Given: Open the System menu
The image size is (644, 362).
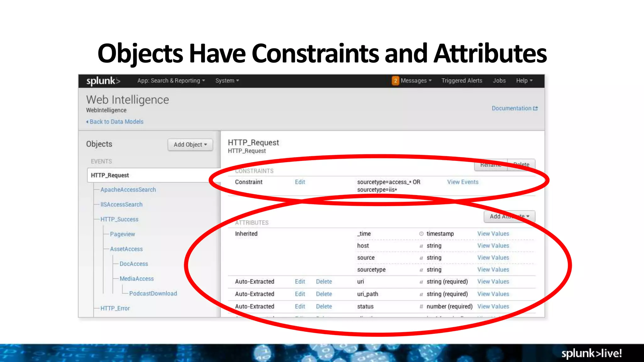Looking at the screenshot, I should [x=227, y=81].
